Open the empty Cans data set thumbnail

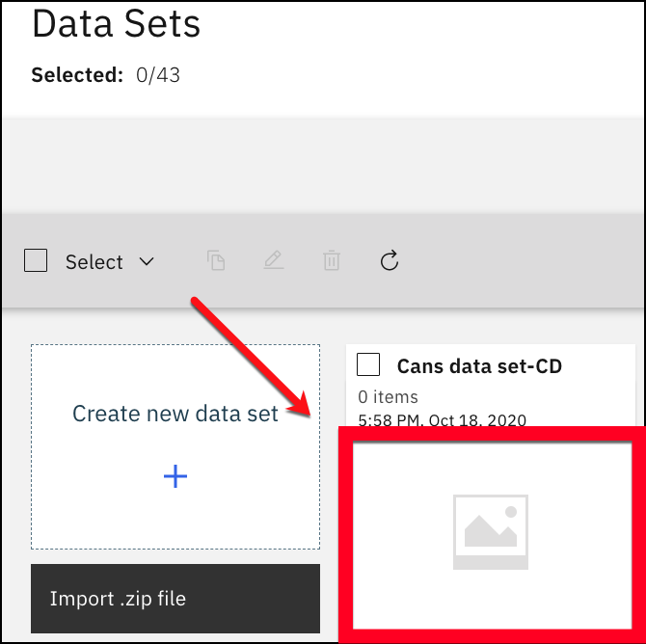493,535
